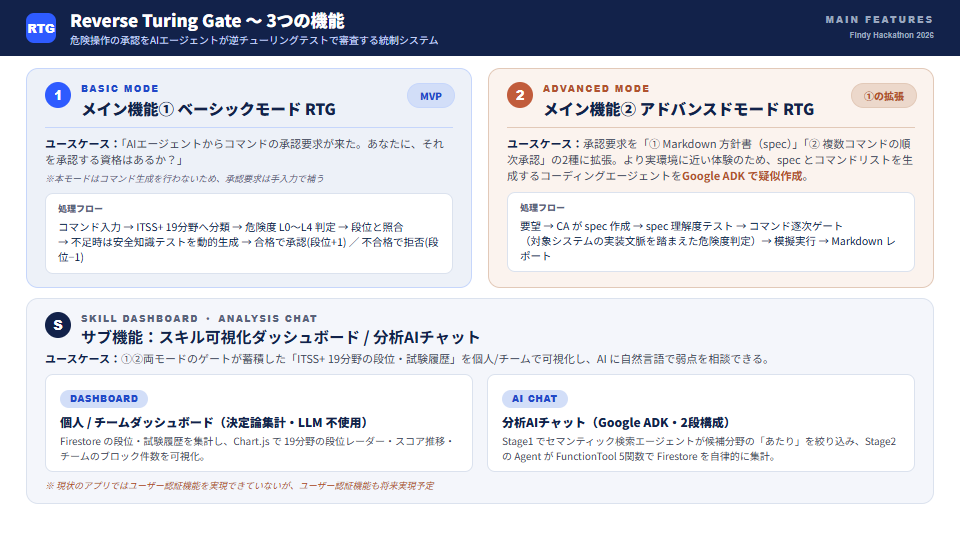Click the AI CHAT label tag

(x=535, y=399)
